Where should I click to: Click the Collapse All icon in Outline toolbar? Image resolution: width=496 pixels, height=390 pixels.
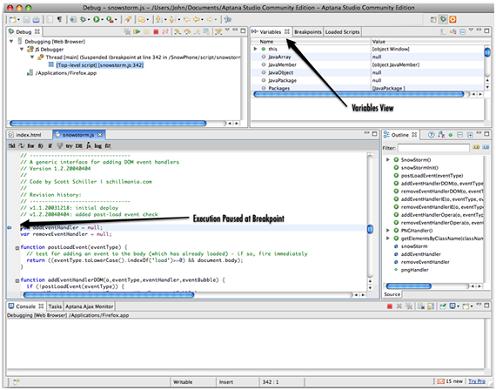460,135
